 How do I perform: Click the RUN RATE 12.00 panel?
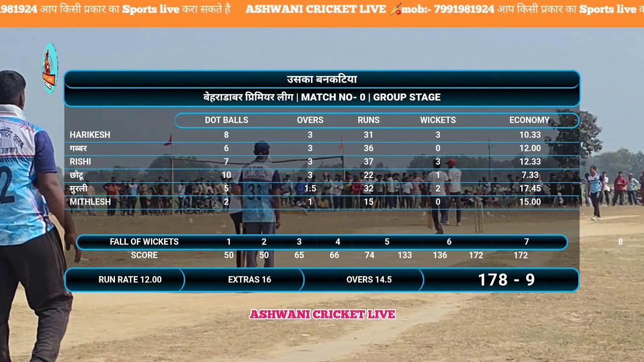(x=125, y=280)
